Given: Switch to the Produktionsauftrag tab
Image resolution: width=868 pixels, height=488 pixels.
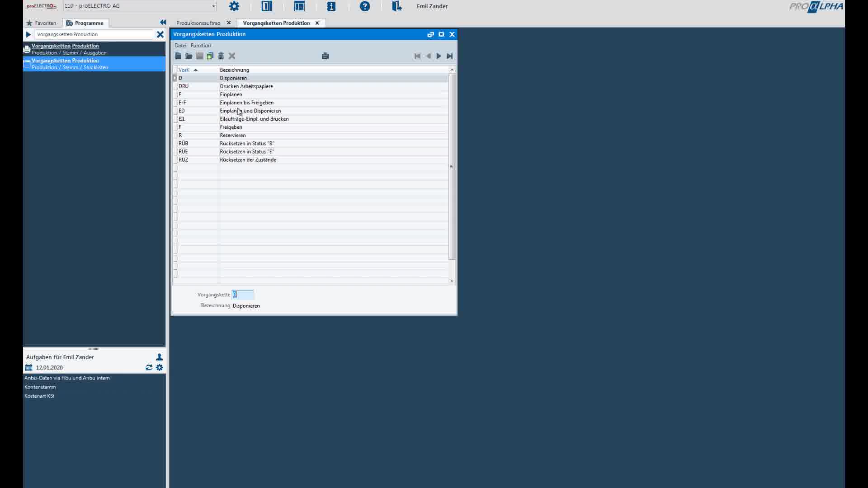Looking at the screenshot, I should pos(198,23).
